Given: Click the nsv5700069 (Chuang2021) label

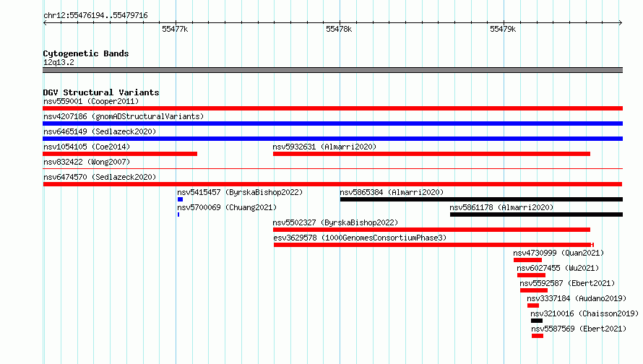Looking at the screenshot, I should click(227, 207).
